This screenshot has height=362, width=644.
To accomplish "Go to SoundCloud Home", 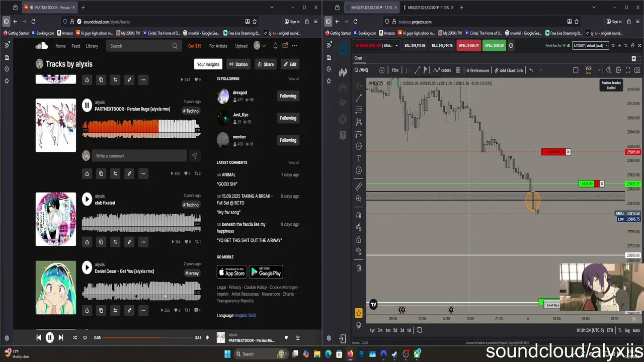I will coord(60,46).
